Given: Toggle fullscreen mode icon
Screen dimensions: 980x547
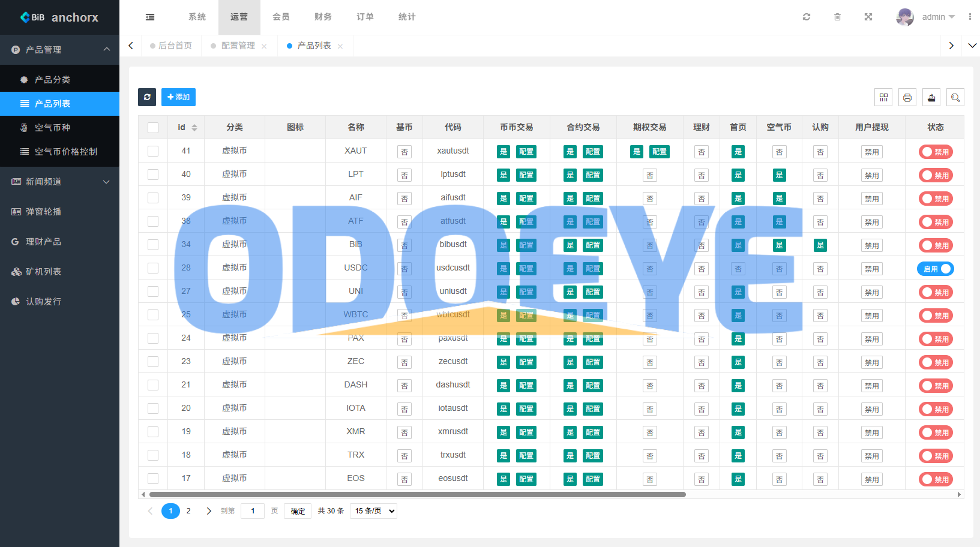Looking at the screenshot, I should (868, 17).
